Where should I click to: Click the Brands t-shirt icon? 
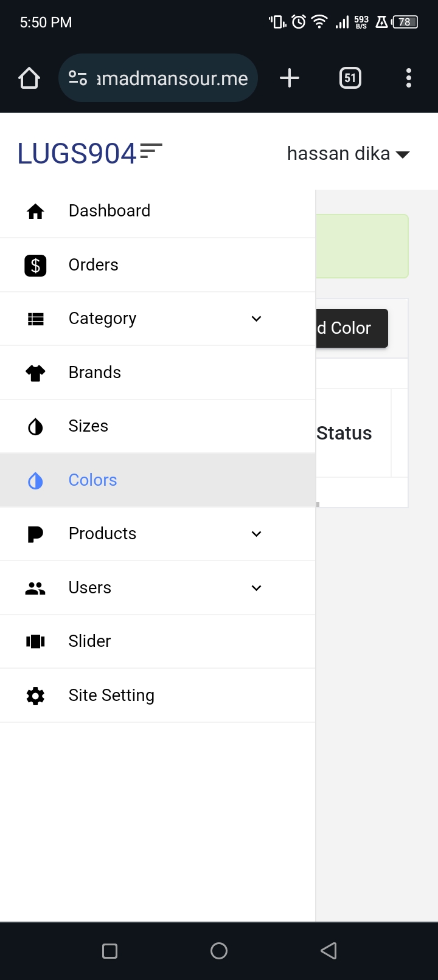coord(35,373)
